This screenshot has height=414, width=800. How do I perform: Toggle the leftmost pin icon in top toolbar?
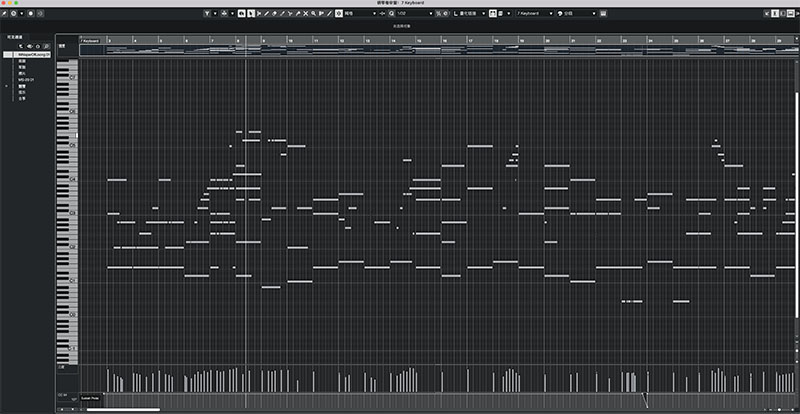[5, 13]
